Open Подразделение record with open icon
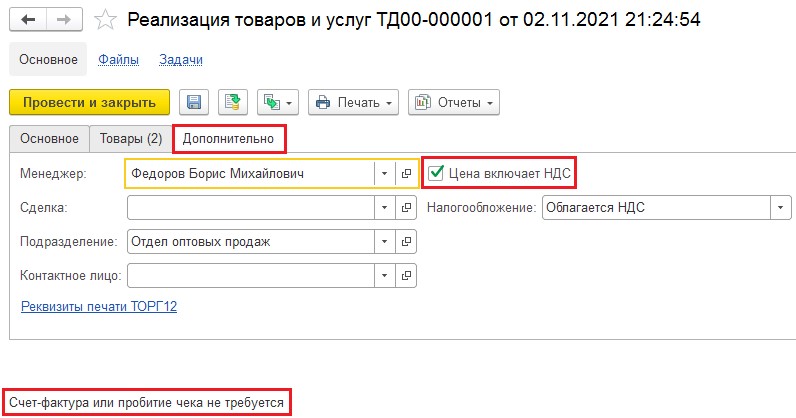This screenshot has height=418, width=796. (x=406, y=242)
